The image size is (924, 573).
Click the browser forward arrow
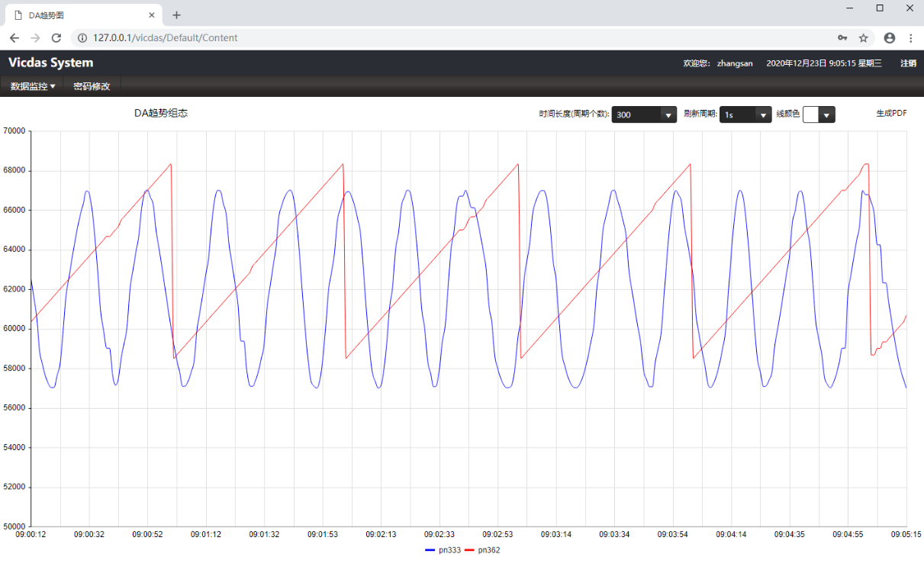point(35,37)
